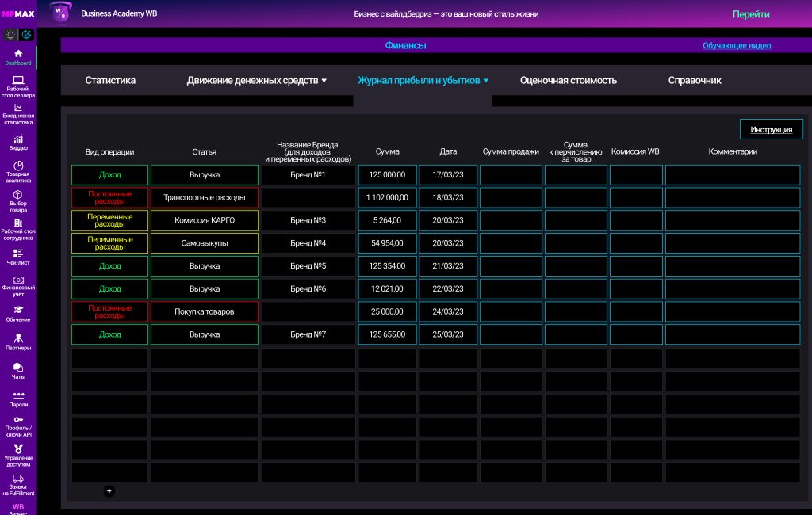This screenshot has height=515, width=812.
Task: Expand the Движение денежных средств dropdown
Action: [257, 81]
